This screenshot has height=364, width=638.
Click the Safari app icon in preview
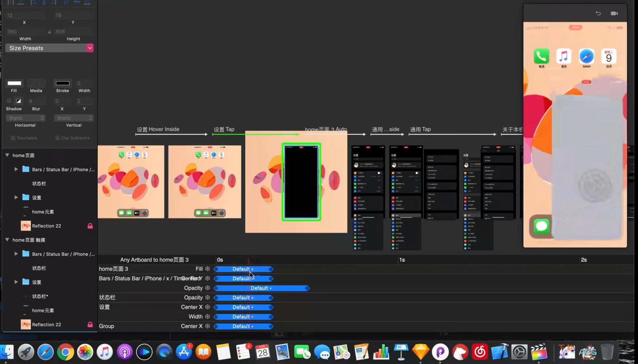click(586, 56)
